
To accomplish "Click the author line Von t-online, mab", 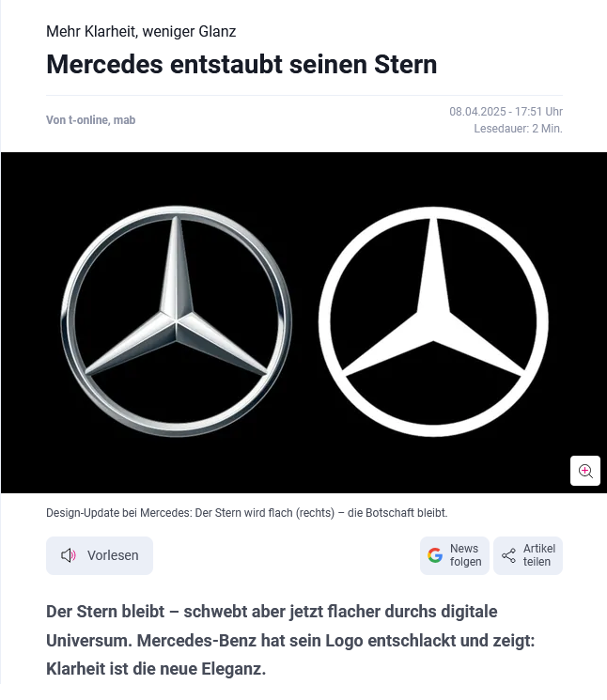I will point(90,120).
